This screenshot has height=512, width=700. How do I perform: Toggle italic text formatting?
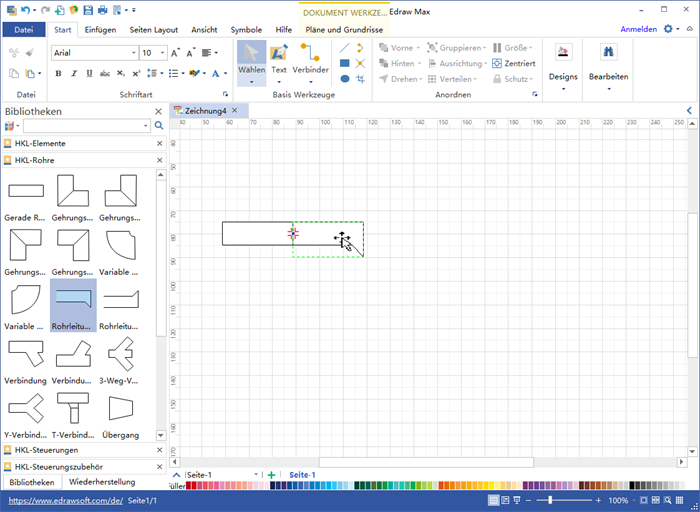pos(72,73)
